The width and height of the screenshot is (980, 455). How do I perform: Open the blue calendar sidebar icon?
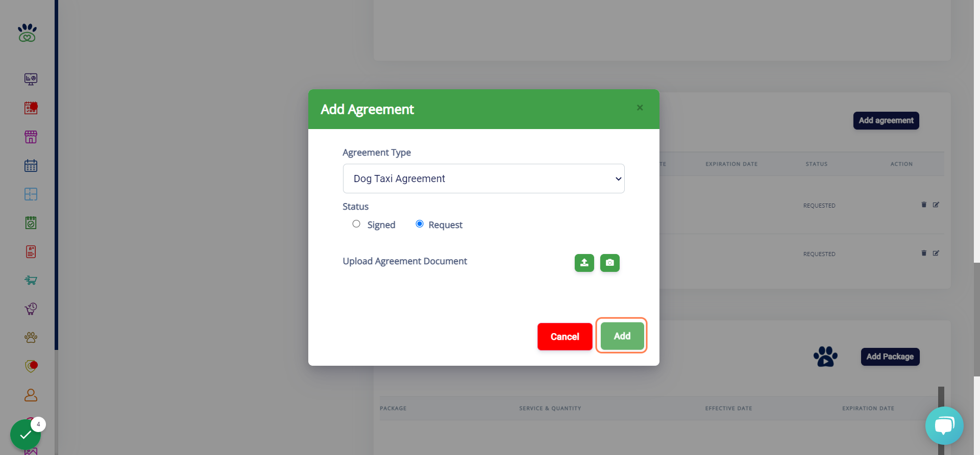click(x=31, y=165)
